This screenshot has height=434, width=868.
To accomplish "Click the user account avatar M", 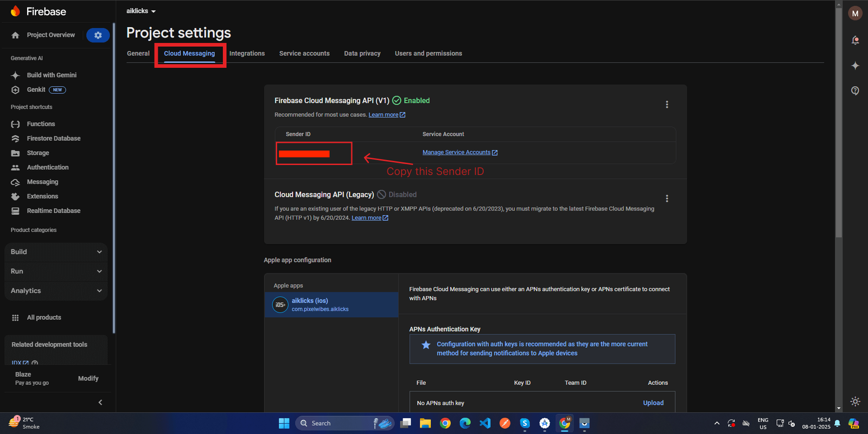I will coord(855,14).
